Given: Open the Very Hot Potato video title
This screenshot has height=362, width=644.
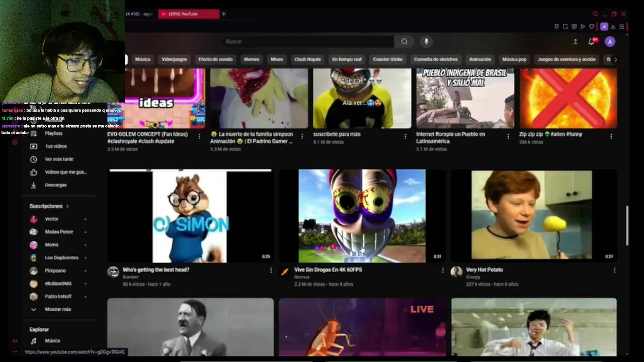Looking at the screenshot, I should pyautogui.click(x=484, y=270).
